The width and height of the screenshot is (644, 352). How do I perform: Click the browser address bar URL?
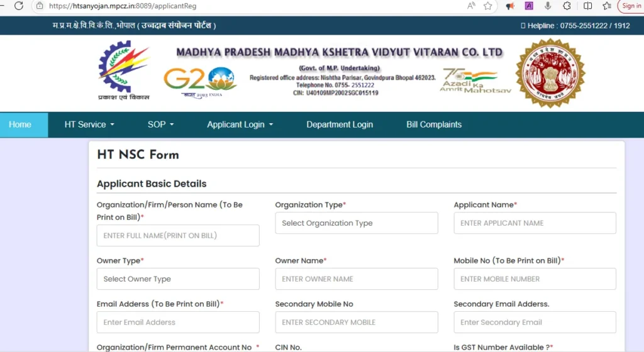click(123, 6)
